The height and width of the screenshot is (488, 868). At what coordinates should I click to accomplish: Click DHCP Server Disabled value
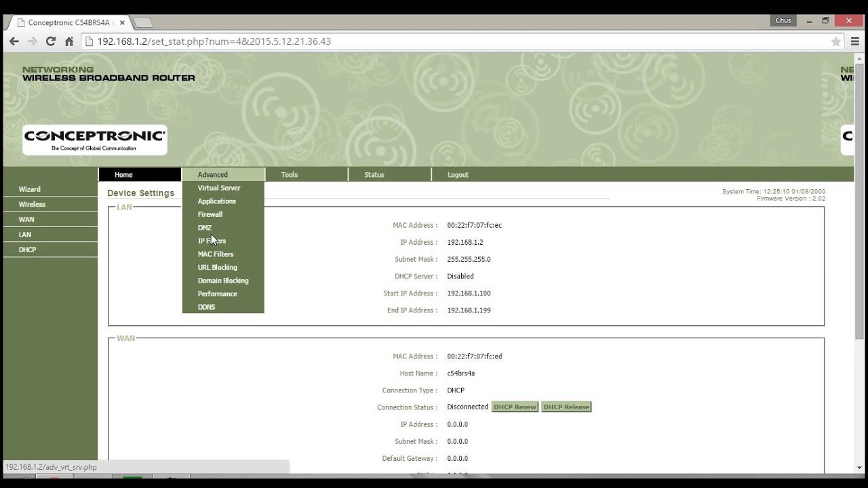460,276
